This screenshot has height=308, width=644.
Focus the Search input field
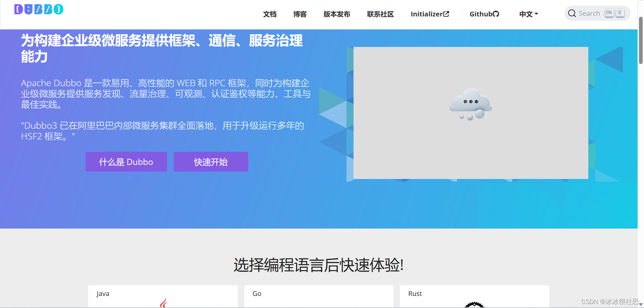pos(597,13)
